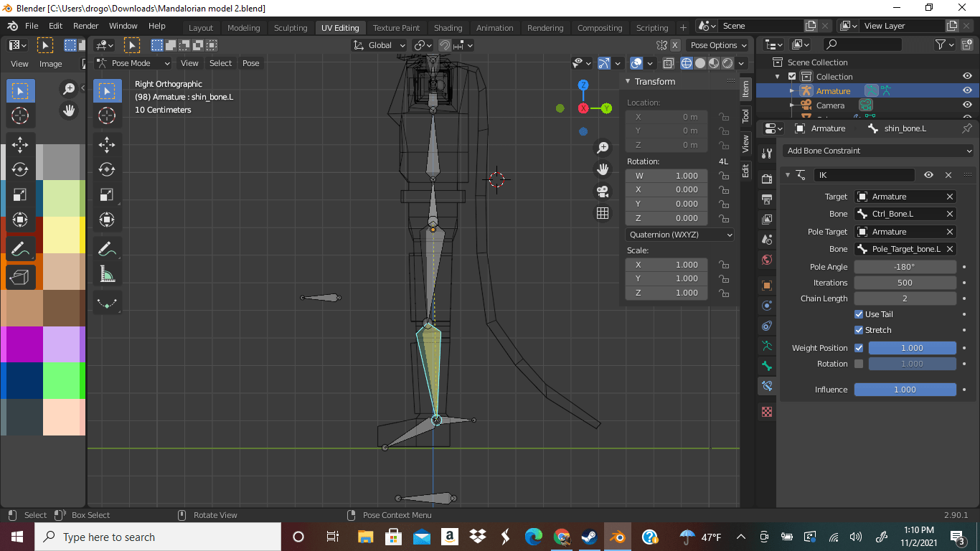The width and height of the screenshot is (980, 551).
Task: Open the Pose menu in the viewport header
Action: point(251,63)
